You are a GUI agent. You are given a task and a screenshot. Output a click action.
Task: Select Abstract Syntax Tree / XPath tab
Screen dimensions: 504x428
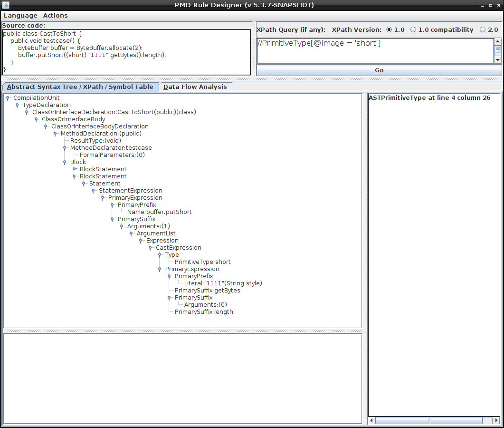(80, 87)
